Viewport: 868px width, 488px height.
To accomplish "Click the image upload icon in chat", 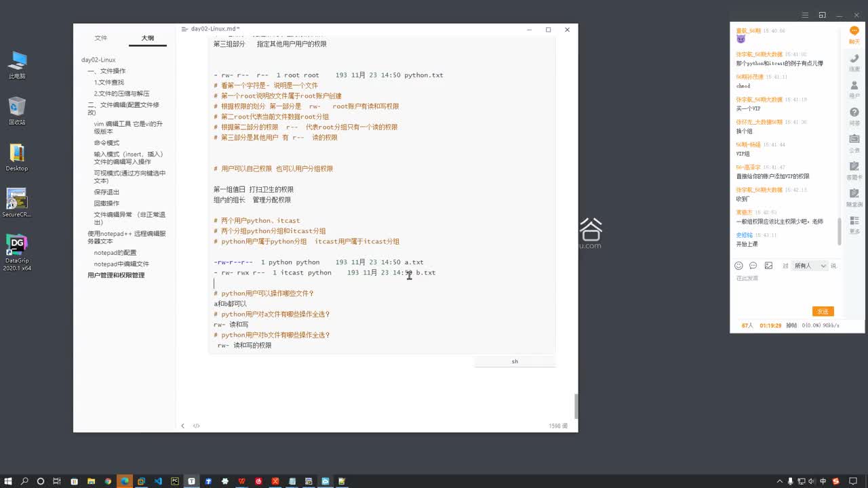I will (x=768, y=266).
